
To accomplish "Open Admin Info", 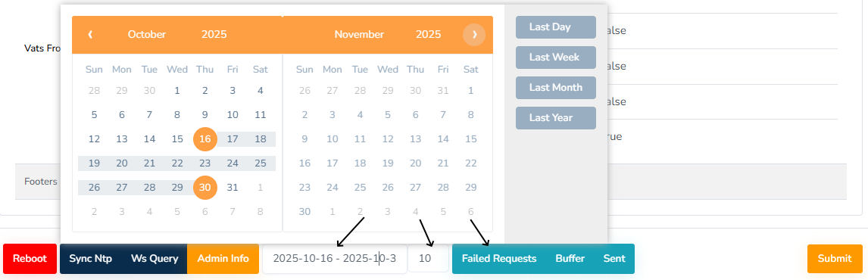I will click(223, 258).
